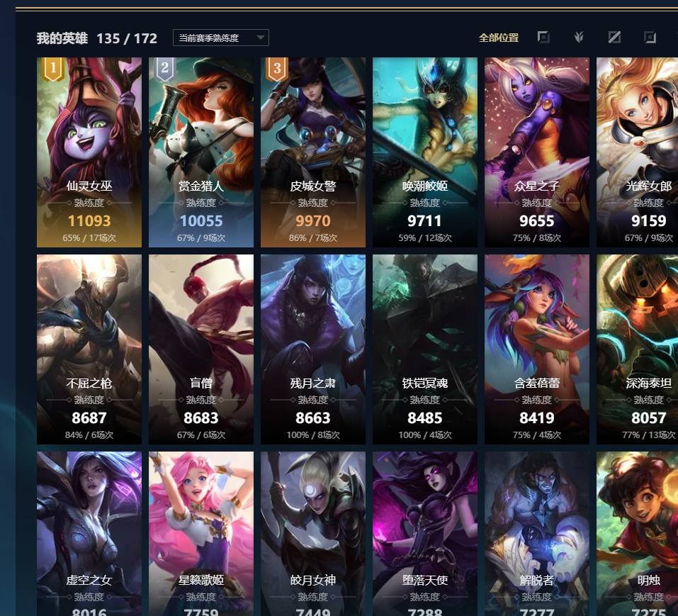Image resolution: width=678 pixels, height=616 pixels.
Task: Click the rank 2 silver badge on 赏金猎人
Action: click(165, 68)
